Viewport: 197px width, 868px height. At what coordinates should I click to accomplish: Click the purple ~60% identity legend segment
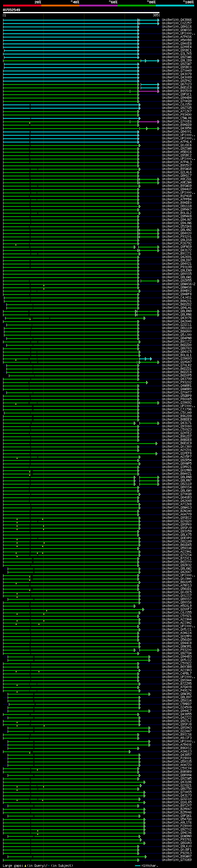pyautogui.click(x=98, y=6)
